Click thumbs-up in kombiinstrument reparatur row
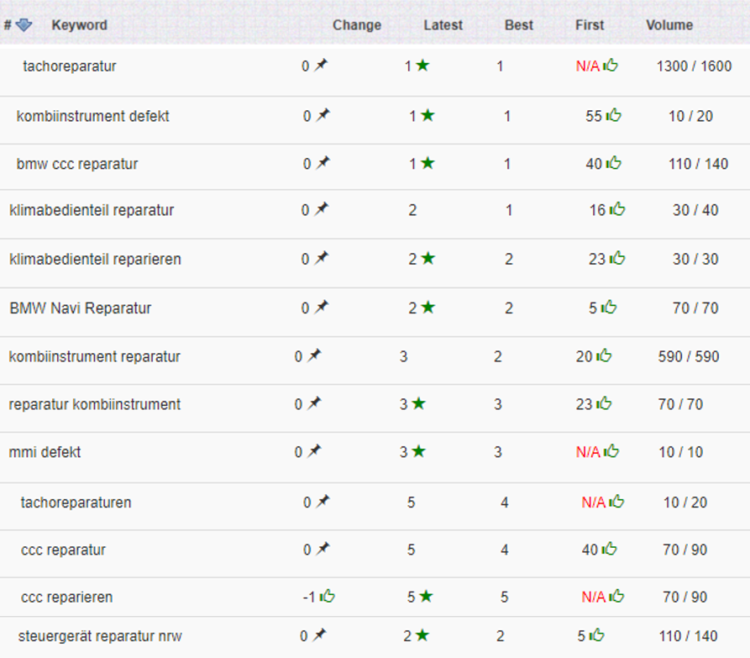The width and height of the screenshot is (750, 658). 604,355
